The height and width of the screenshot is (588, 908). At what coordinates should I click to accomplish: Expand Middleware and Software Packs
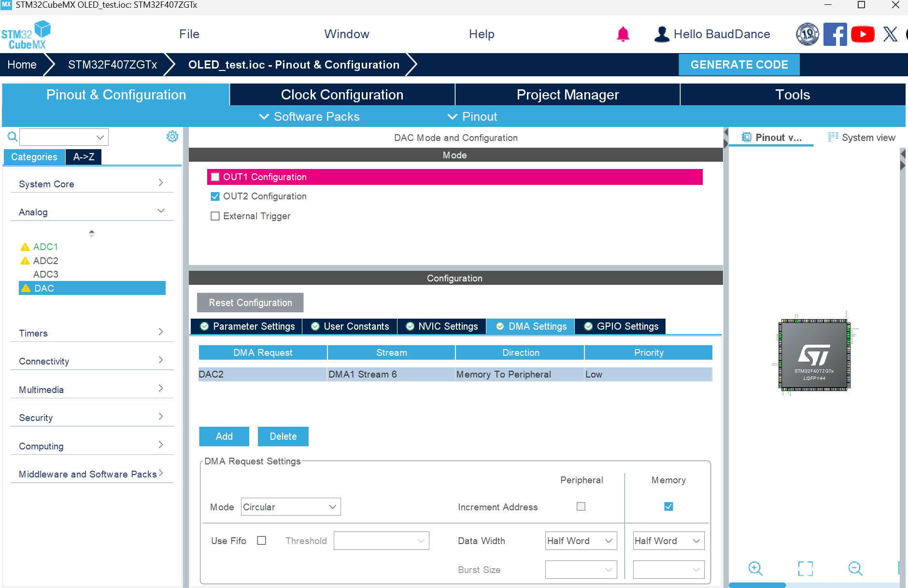pos(92,474)
